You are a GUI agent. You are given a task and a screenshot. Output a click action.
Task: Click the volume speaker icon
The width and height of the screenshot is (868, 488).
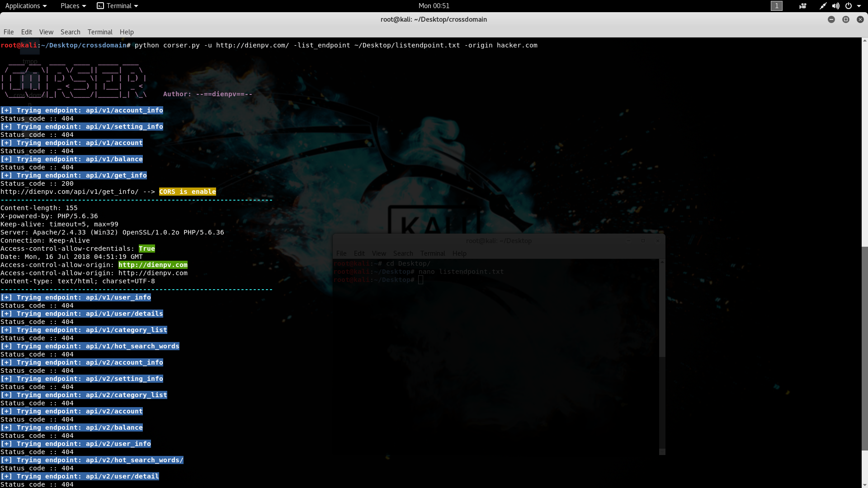[836, 6]
